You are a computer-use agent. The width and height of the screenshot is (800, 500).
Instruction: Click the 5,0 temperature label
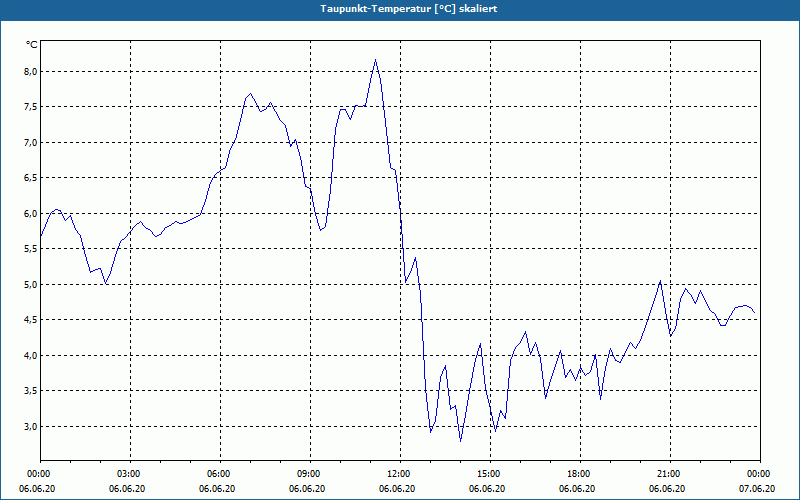tap(32, 284)
